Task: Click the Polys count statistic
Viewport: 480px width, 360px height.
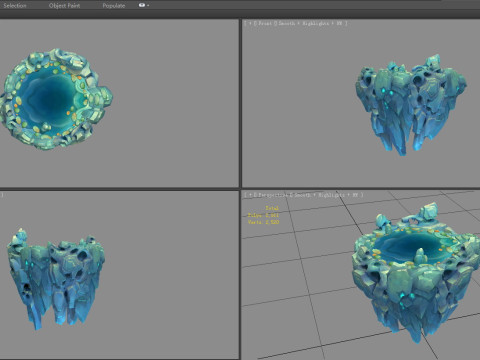Action: [263, 215]
